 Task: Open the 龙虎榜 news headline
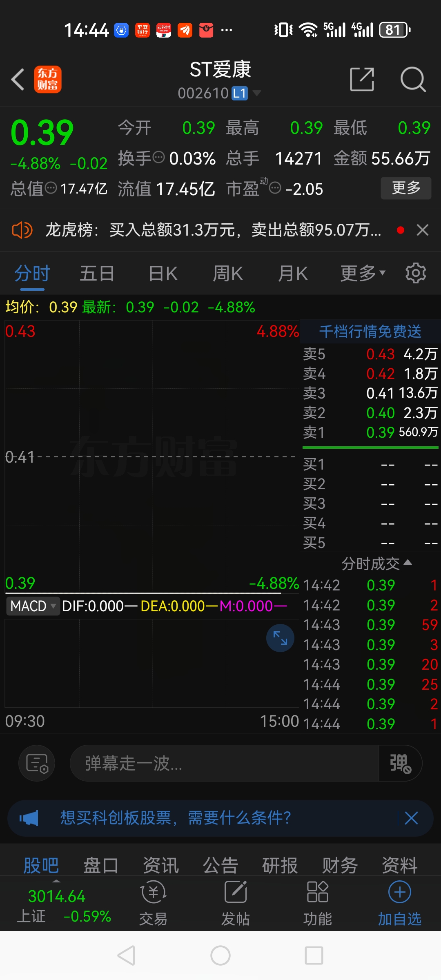coord(213,230)
